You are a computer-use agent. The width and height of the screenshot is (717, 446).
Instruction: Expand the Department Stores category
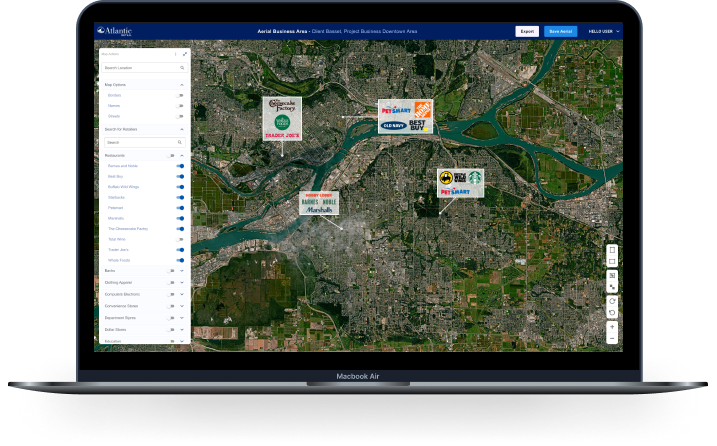coord(182,317)
